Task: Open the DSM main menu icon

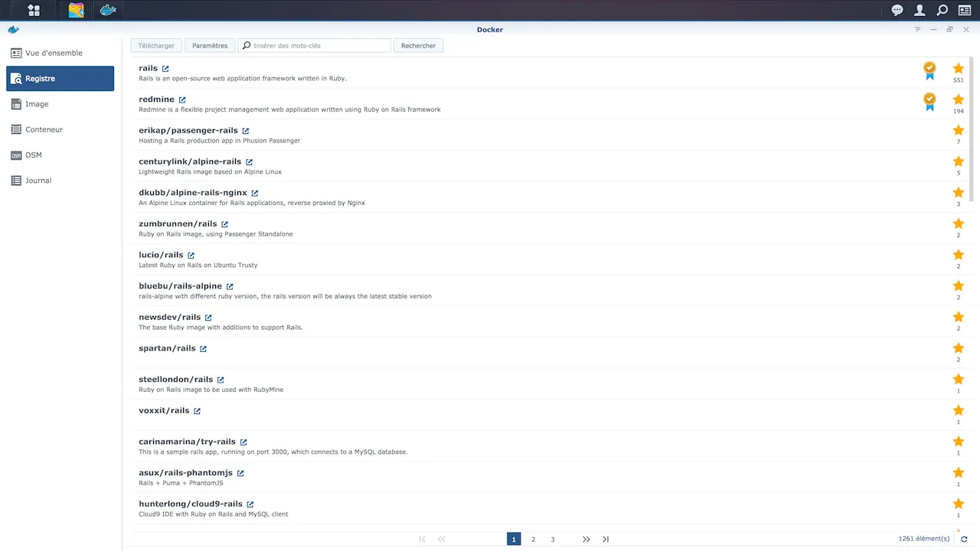Action: (34, 10)
